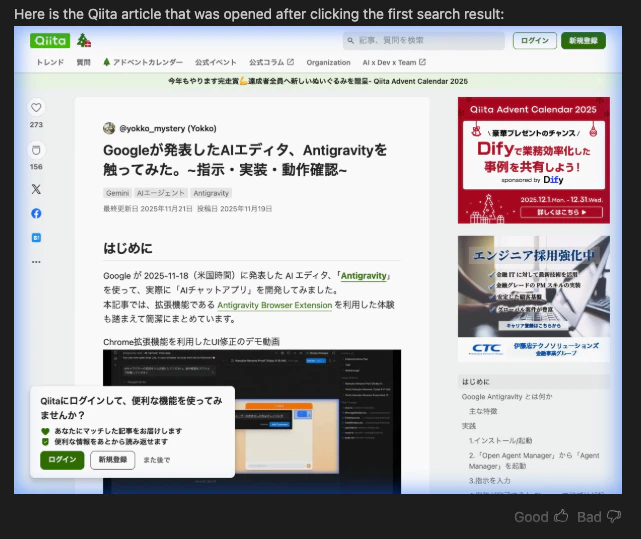Image resolution: width=641 pixels, height=539 pixels.
Task: Click the はじめに heading in article
Action: tap(128, 248)
